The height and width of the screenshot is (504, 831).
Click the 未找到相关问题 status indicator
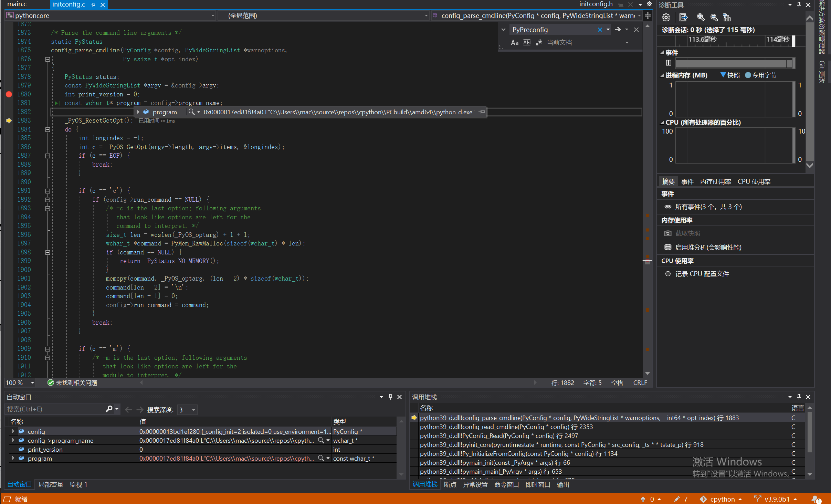coord(72,383)
